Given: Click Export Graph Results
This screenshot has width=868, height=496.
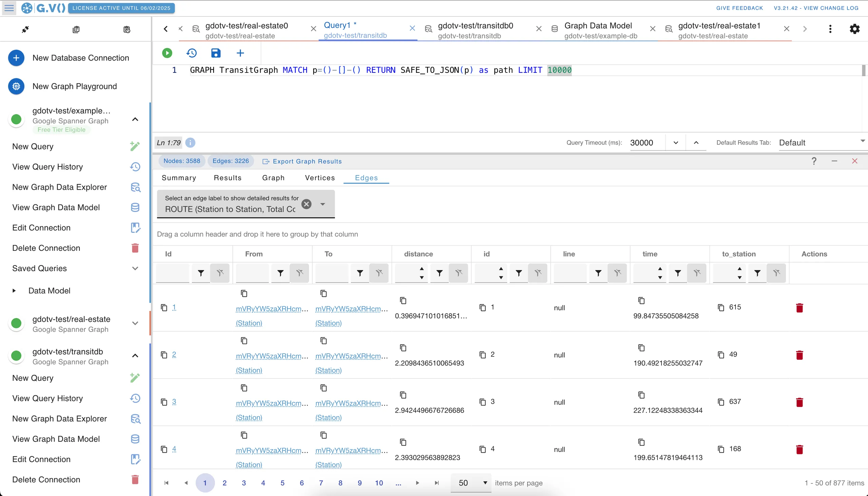Looking at the screenshot, I should [x=302, y=162].
